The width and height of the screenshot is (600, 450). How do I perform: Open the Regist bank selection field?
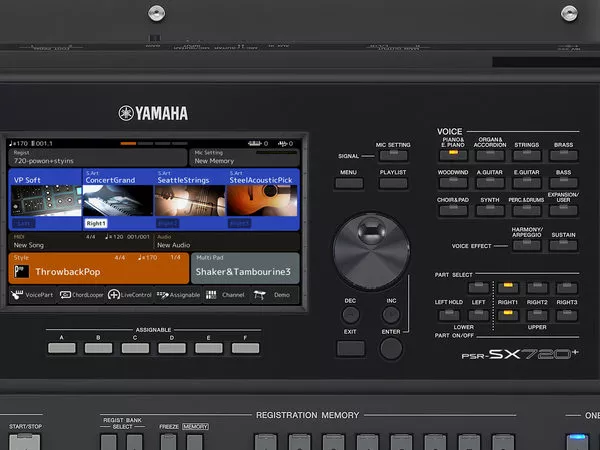coord(97,156)
